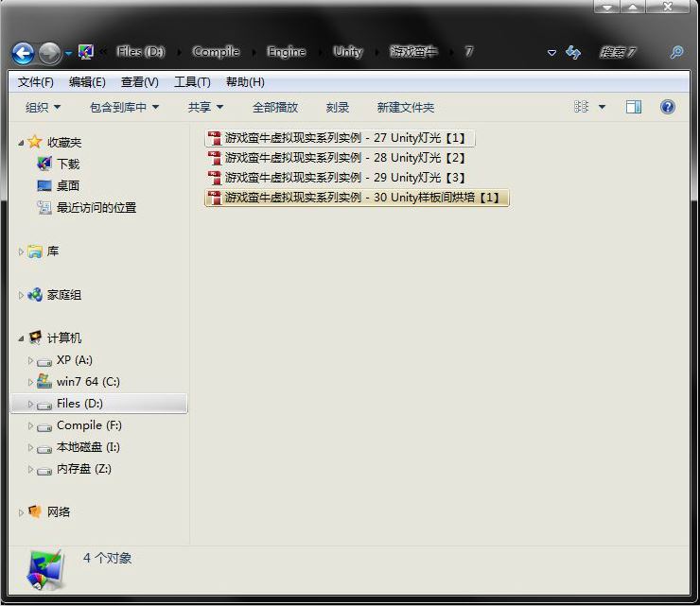Open the arrow after the Unity breadcrumb
This screenshot has height=606, width=700.
click(376, 52)
